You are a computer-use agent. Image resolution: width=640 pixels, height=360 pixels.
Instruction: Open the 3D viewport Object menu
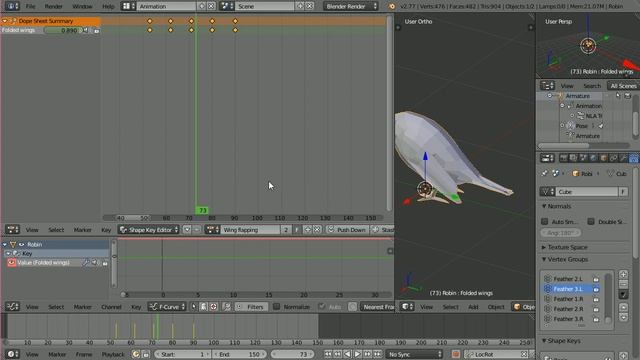pos(496,307)
